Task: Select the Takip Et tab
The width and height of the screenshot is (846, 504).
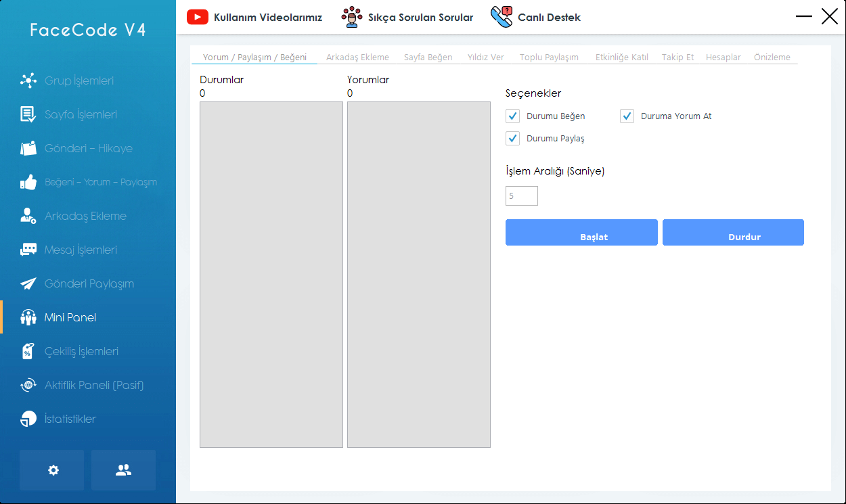Action: tap(677, 58)
